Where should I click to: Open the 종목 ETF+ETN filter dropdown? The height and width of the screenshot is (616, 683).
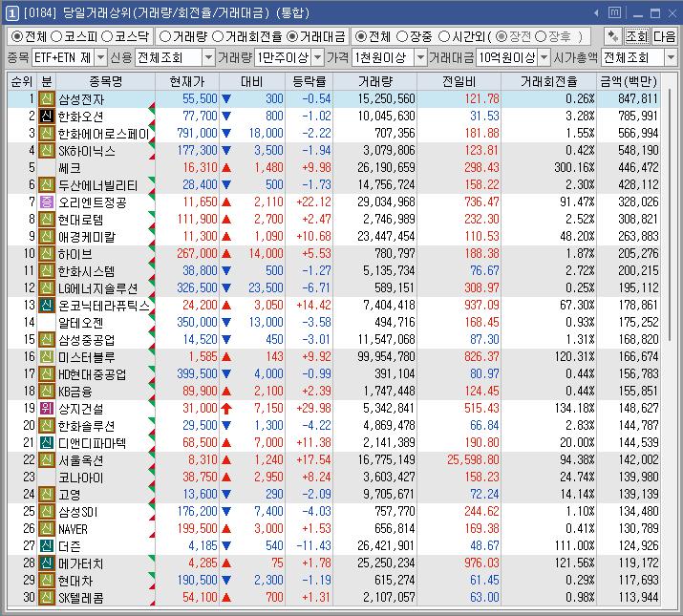[100, 57]
